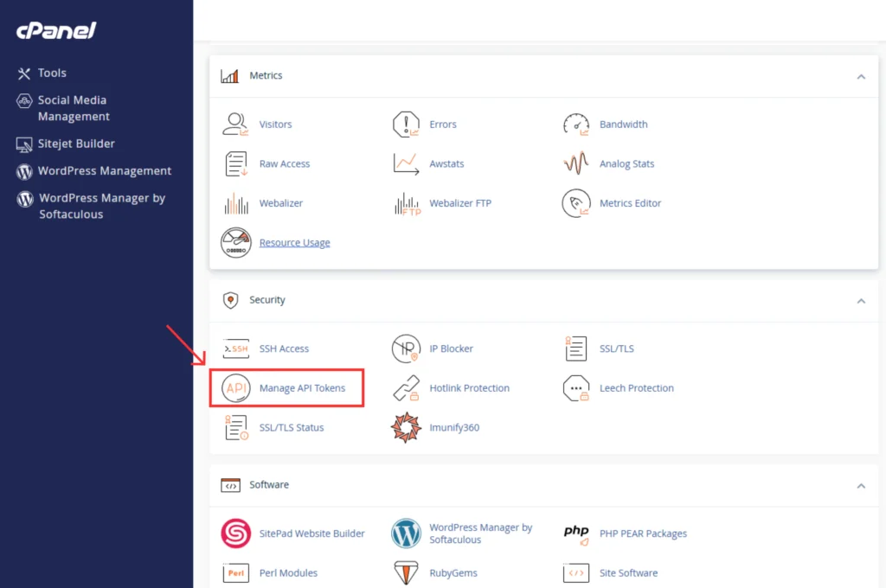
Task: Open the SSH Access link
Action: coord(284,348)
